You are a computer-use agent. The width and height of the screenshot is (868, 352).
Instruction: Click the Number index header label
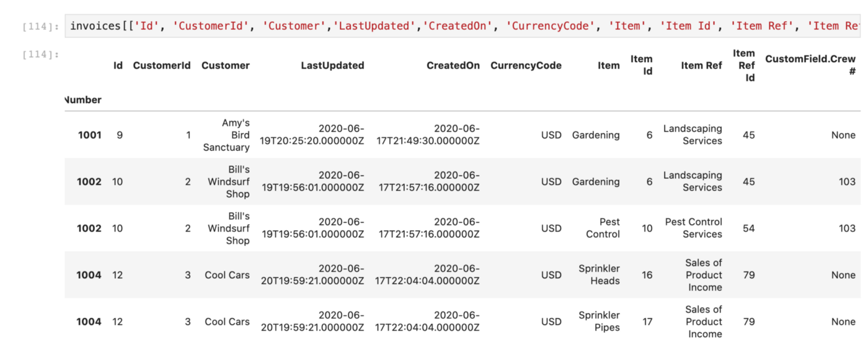[83, 99]
